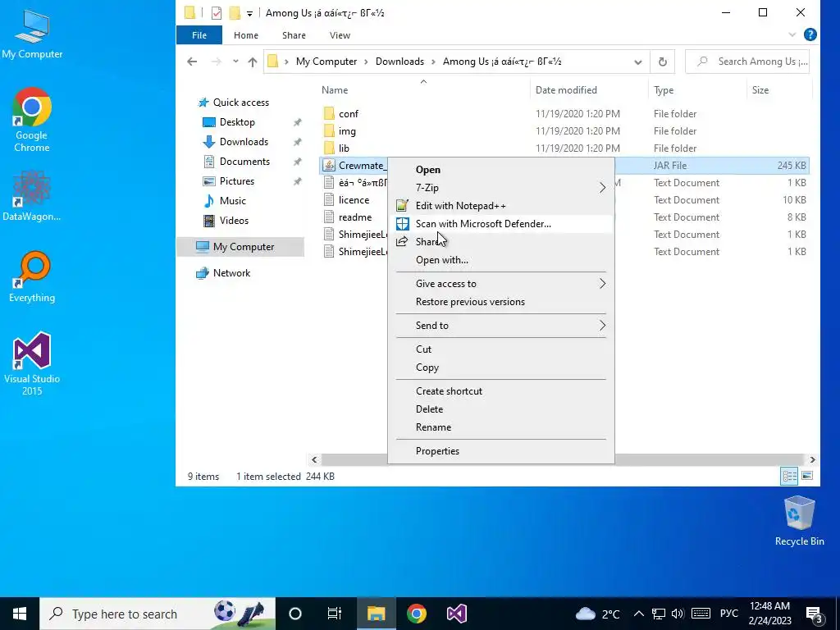This screenshot has width=840, height=630.
Task: Switch to large icons view layout
Action: (x=807, y=476)
